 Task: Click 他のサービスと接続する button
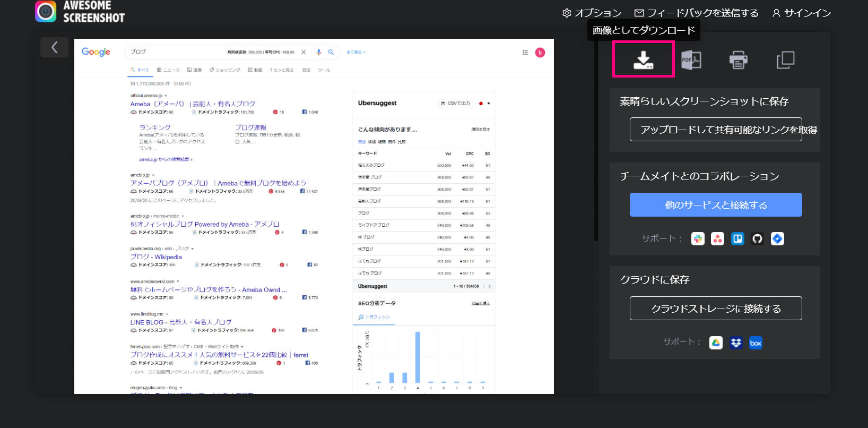716,205
